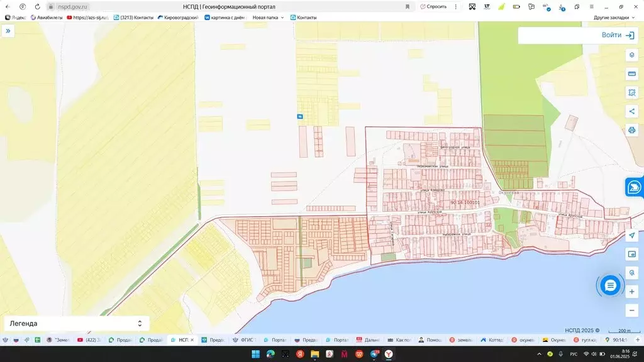Open the Кировоградский bookmark
Image resolution: width=644 pixels, height=362 pixels.
point(178,18)
